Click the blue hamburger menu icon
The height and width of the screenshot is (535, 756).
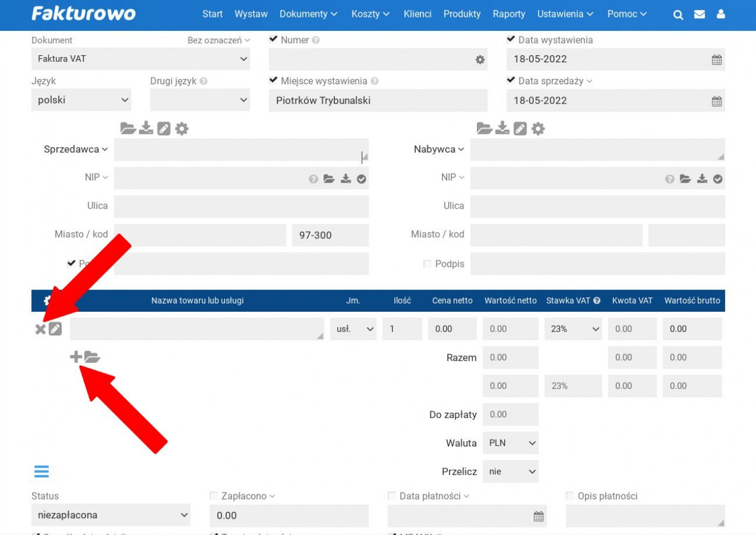click(x=42, y=471)
